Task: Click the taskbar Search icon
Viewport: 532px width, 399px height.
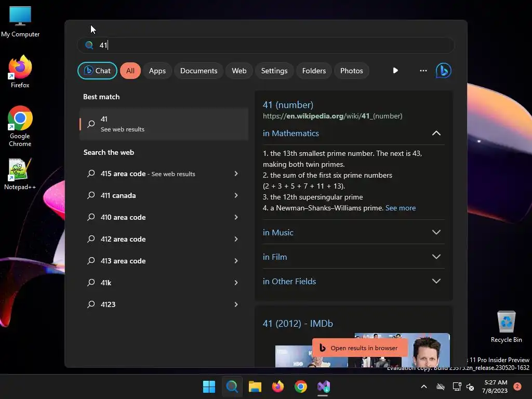Action: tap(232, 387)
